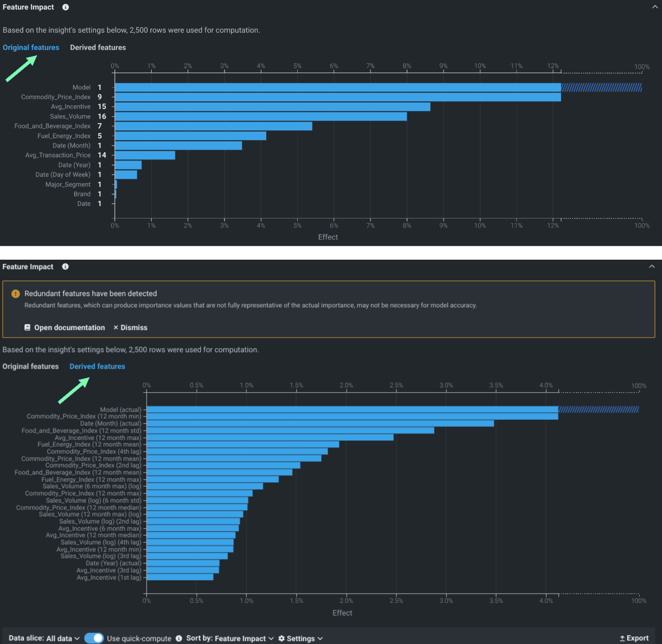The width and height of the screenshot is (662, 644).
Task: Click the redundant features warning icon
Action: [x=16, y=293]
